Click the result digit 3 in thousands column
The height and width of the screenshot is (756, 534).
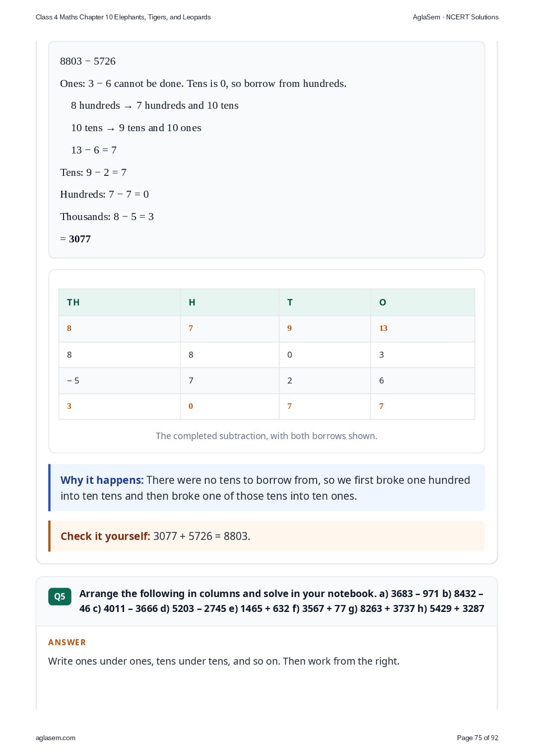[69, 406]
